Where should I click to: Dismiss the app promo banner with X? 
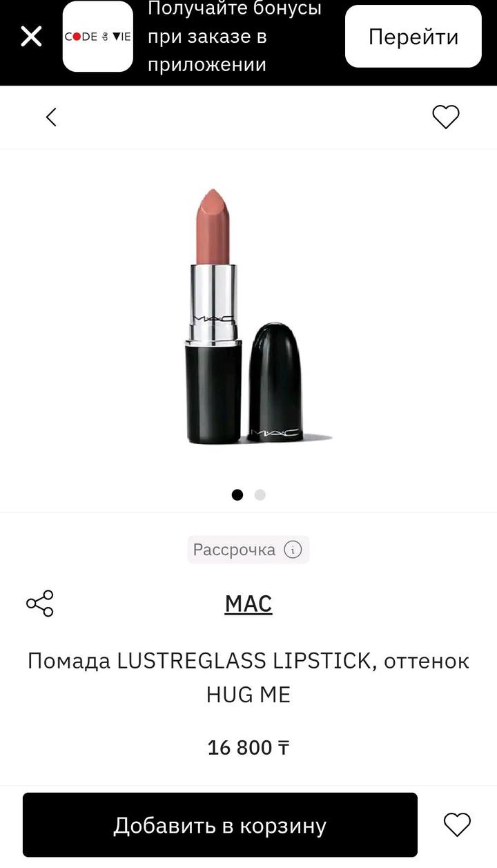point(31,36)
